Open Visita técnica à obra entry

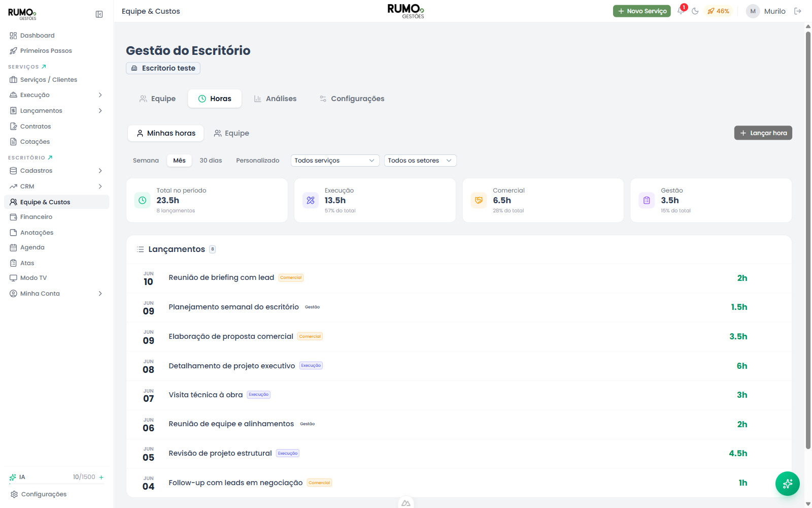459,395
